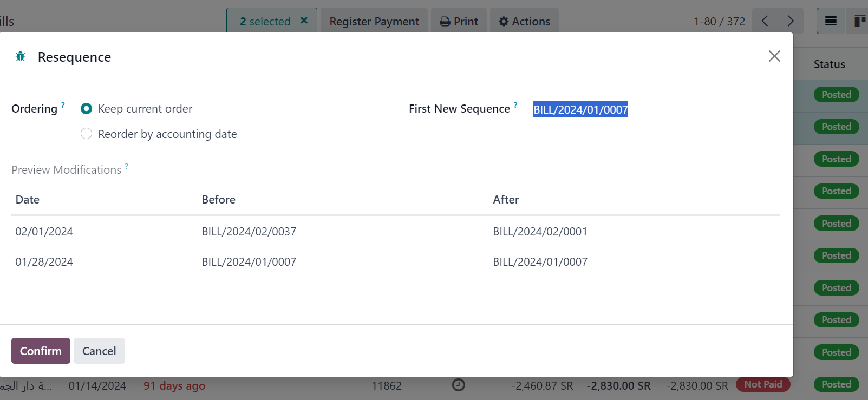Switch to kanban view icon
Viewport: 868px width, 400px height.
[859, 21]
